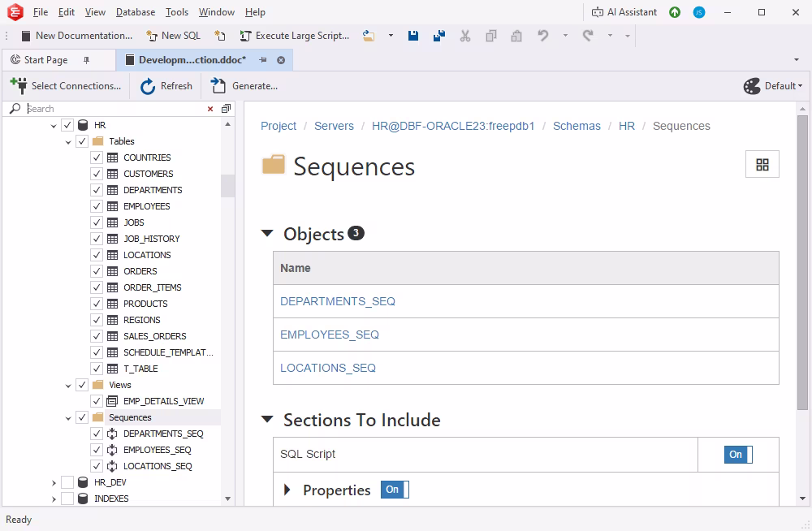The image size is (812, 531).
Task: Check the HR_DEV schema checkbox
Action: pos(67,482)
